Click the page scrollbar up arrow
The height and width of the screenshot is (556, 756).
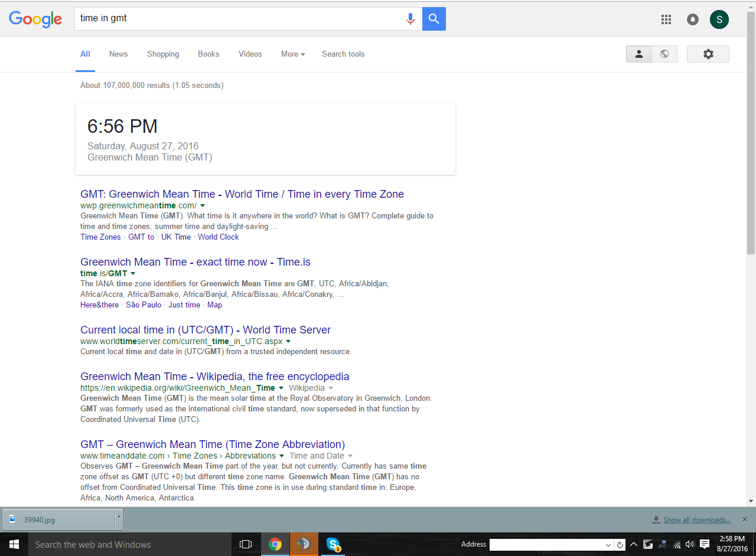(751, 6)
